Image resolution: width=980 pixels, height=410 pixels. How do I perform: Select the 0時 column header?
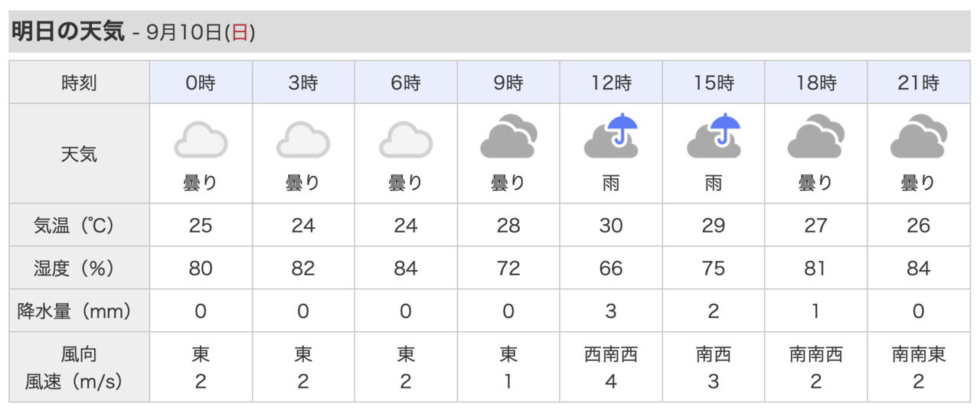point(201,83)
